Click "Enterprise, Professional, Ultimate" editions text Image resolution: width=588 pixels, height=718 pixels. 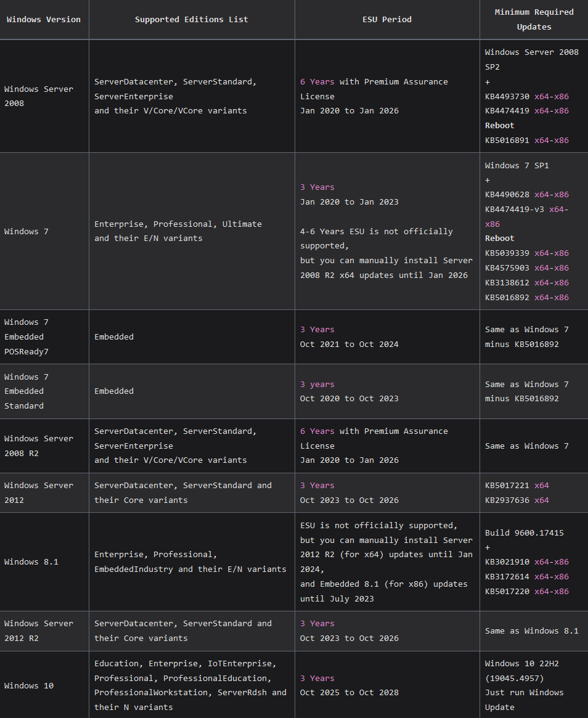178,224
